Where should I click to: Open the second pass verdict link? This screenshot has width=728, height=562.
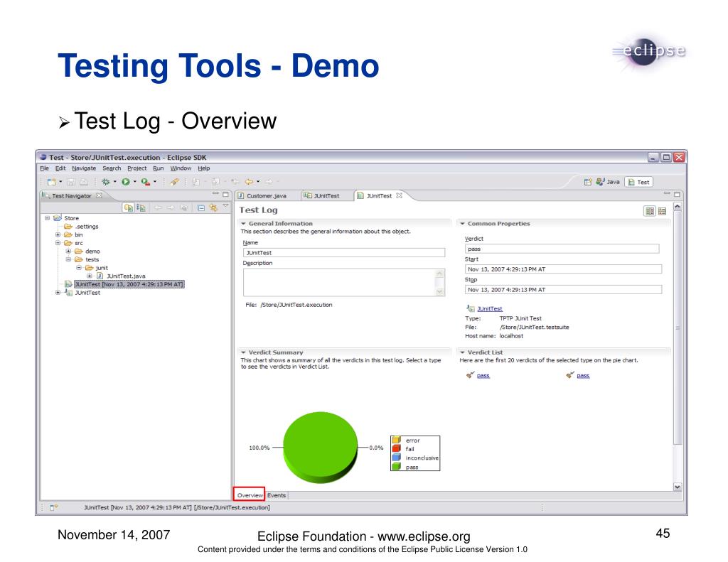583,375
